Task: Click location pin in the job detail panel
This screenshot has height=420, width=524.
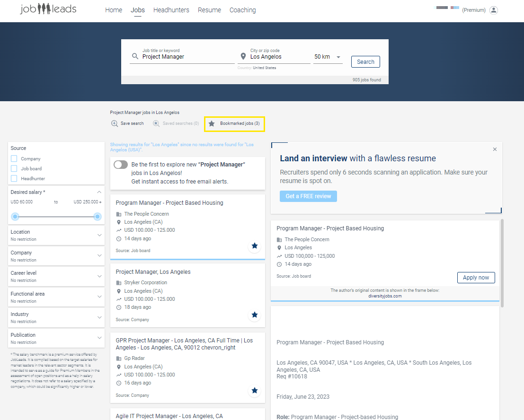Action: [x=279, y=248]
